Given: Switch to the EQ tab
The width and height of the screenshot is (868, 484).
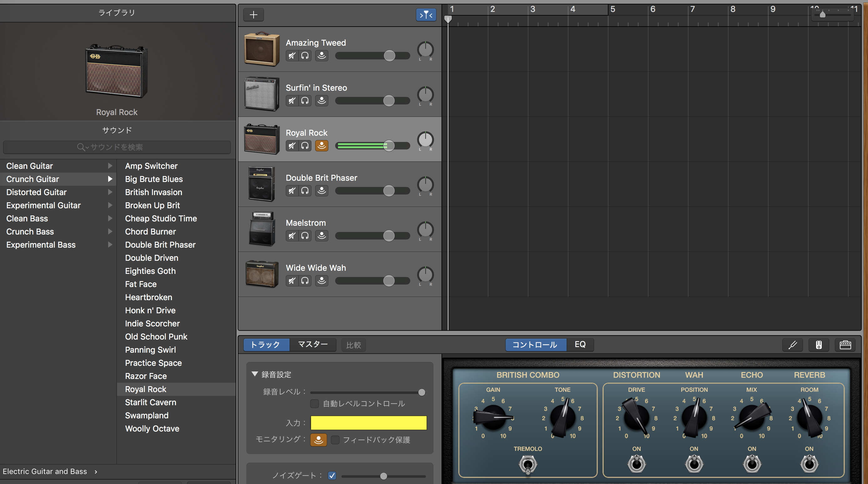Looking at the screenshot, I should (x=580, y=345).
